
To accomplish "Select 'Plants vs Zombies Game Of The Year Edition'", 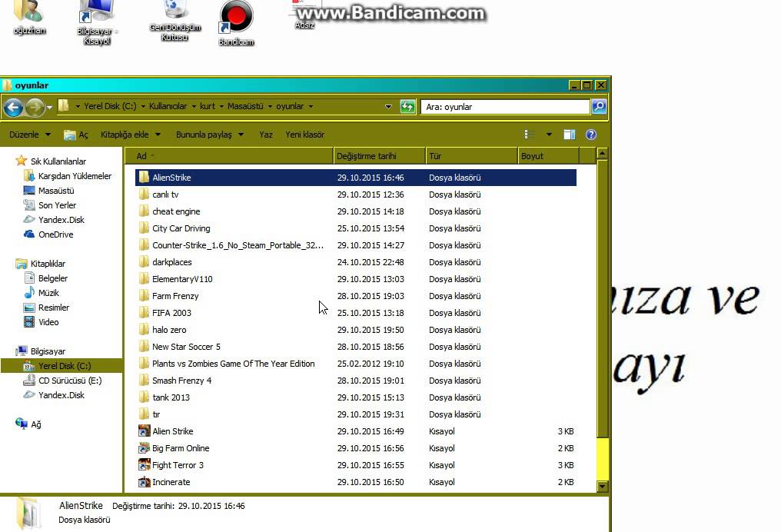I will point(356,364).
